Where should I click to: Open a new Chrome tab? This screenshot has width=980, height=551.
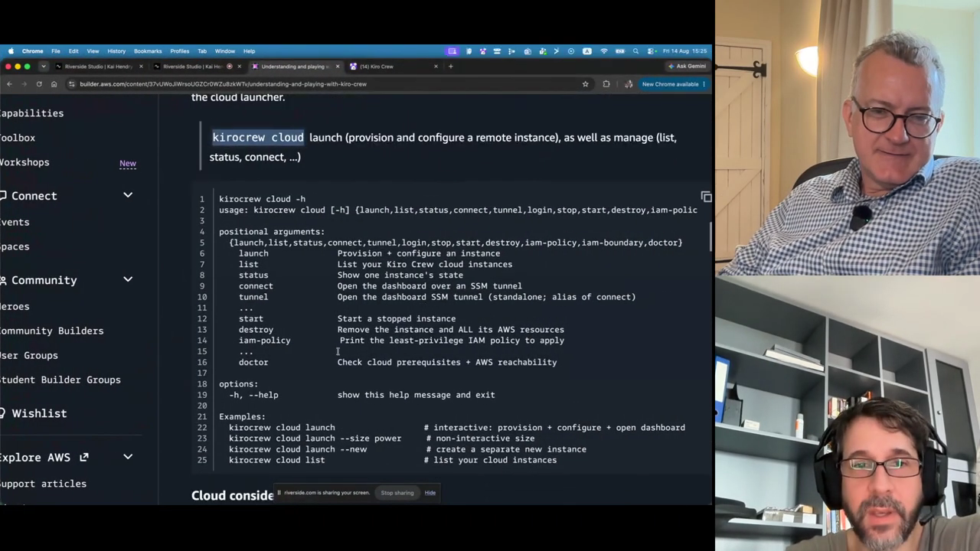pos(450,67)
